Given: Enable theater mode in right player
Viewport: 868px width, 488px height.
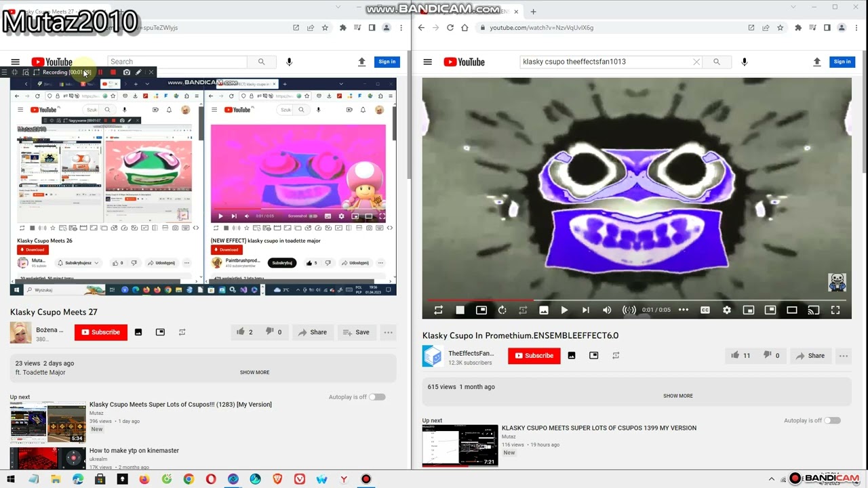Looking at the screenshot, I should click(x=791, y=310).
